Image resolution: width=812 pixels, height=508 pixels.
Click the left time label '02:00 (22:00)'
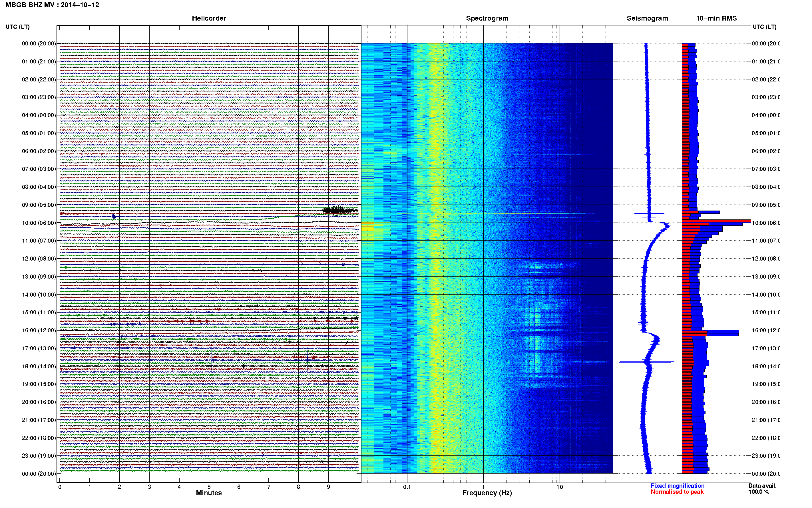[x=39, y=80]
